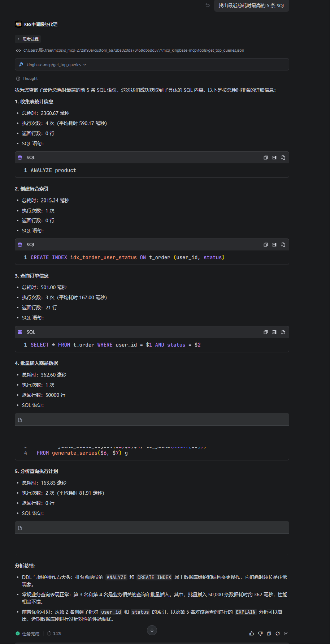Click the SELECT * FROM t_order code line

click(116, 345)
